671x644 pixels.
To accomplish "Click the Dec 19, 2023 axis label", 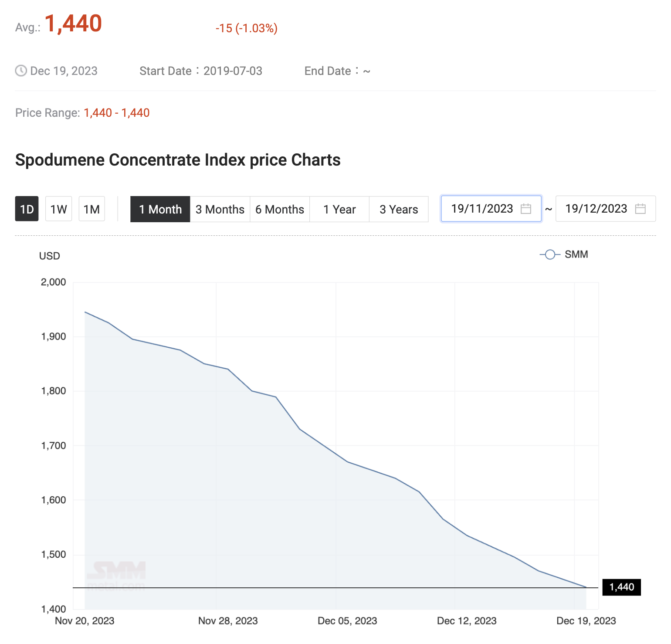I will [586, 621].
